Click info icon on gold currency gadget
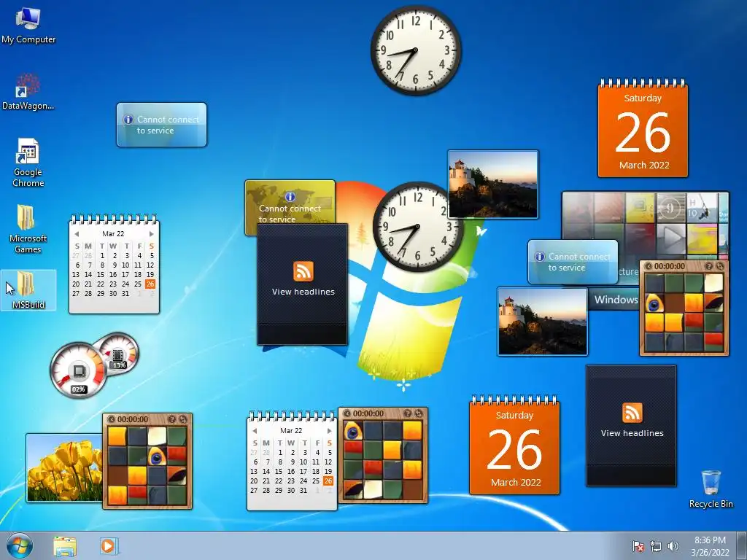 click(290, 197)
